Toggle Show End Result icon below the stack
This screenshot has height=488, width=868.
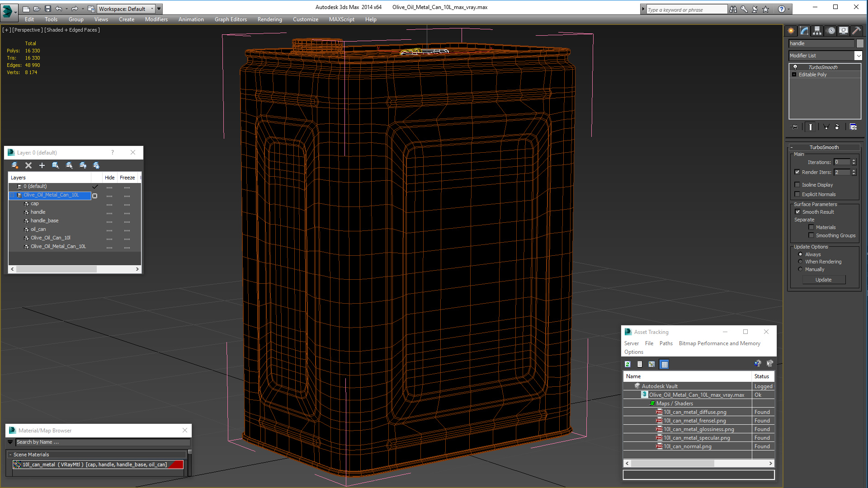click(811, 127)
